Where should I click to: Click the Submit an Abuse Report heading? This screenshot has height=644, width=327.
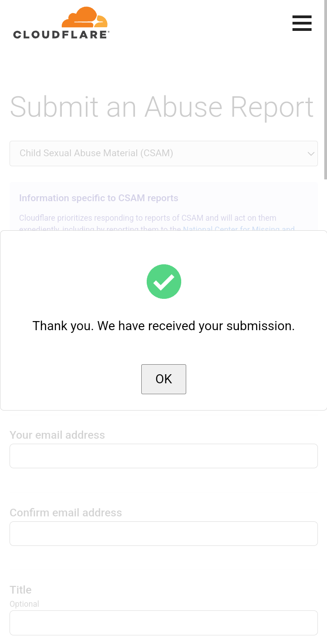[x=162, y=107]
